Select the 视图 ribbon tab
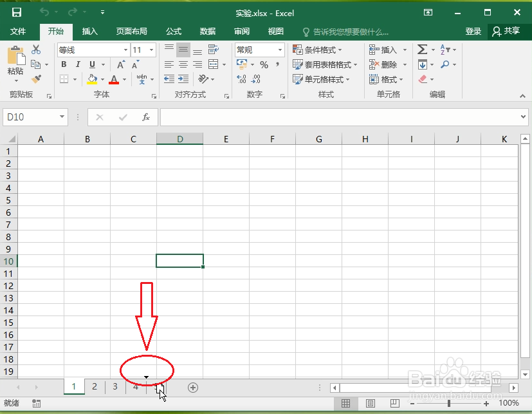The height and width of the screenshot is (414, 532). pyautogui.click(x=275, y=30)
